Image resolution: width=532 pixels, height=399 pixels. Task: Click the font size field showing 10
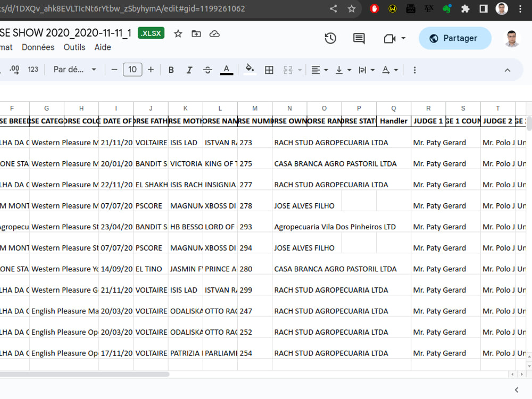coord(132,70)
